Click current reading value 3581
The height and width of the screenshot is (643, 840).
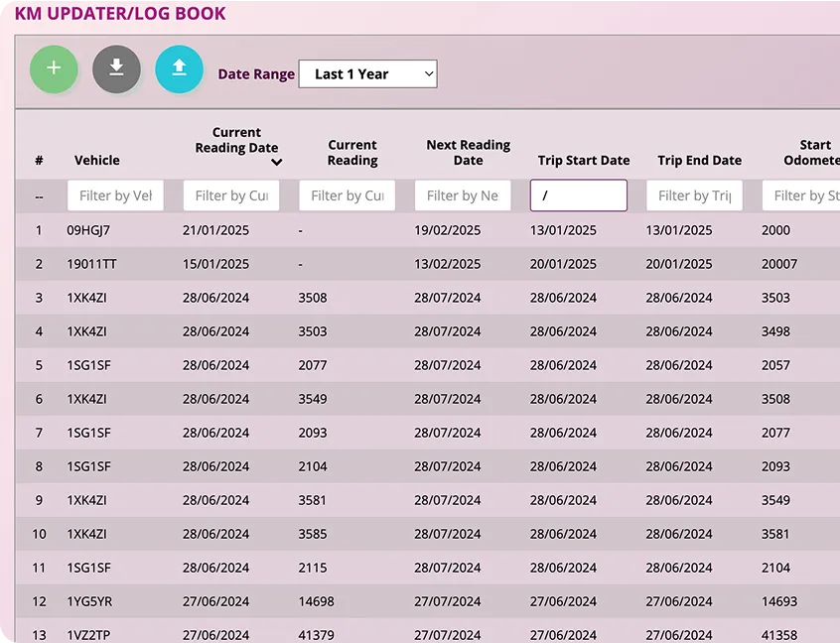coord(312,500)
